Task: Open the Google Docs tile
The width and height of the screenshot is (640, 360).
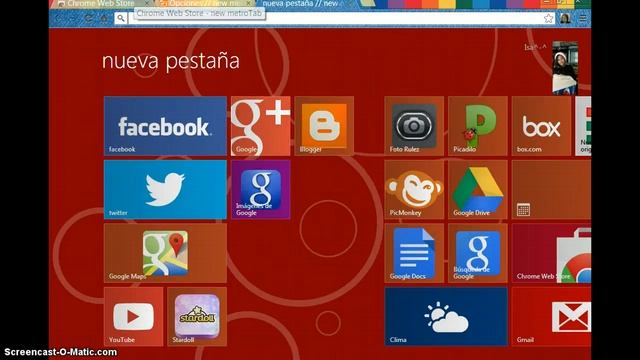Action: point(414,253)
